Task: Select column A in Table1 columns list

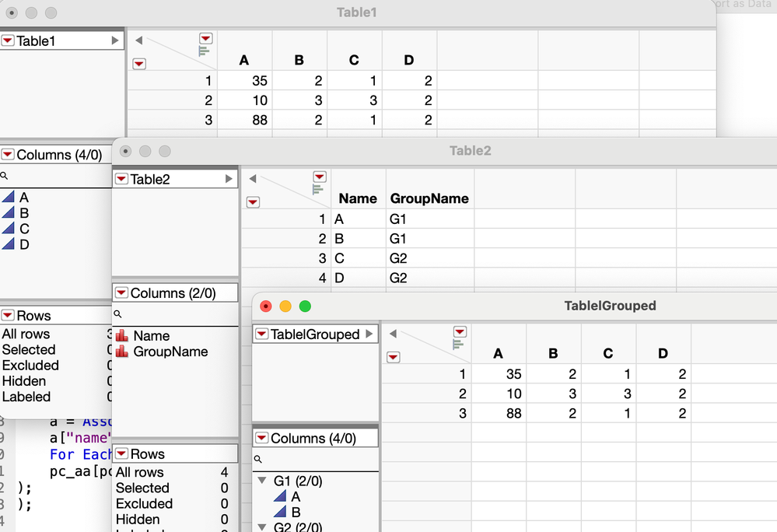Action: tap(24, 197)
